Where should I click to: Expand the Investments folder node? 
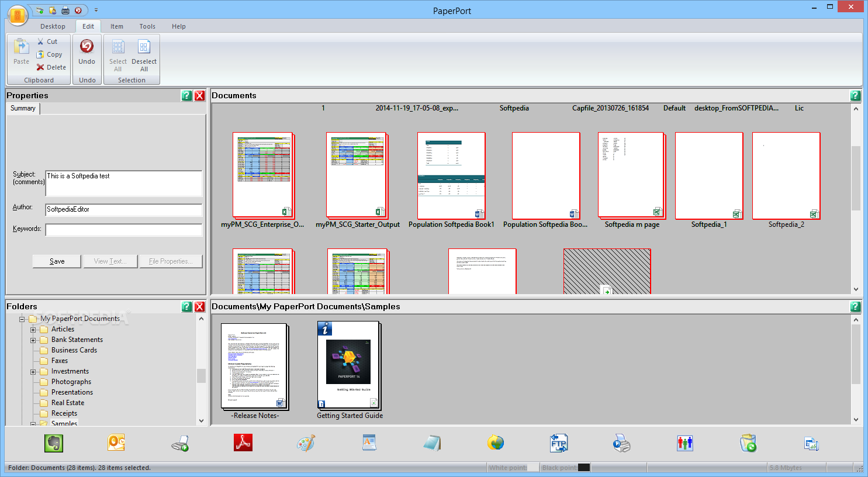(33, 372)
